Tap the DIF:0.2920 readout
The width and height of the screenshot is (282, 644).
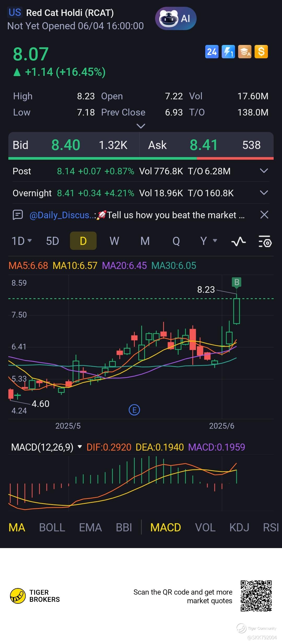click(x=109, y=447)
